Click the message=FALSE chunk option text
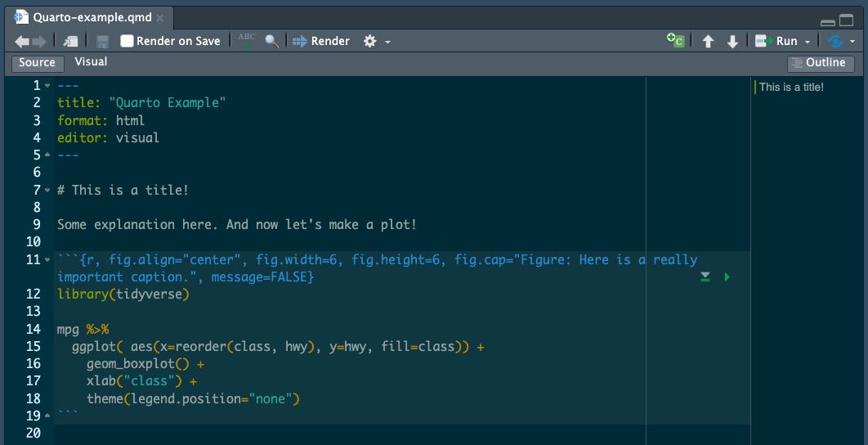 [258, 277]
